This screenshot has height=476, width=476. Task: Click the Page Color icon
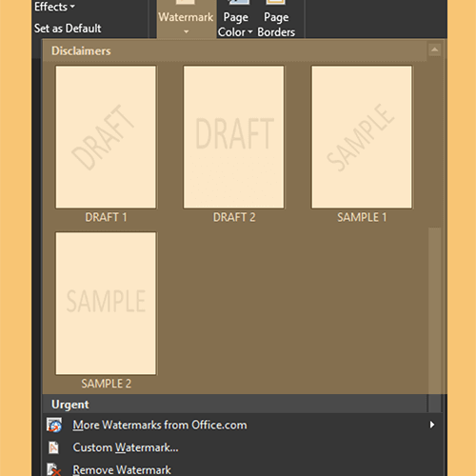tap(239, 3)
